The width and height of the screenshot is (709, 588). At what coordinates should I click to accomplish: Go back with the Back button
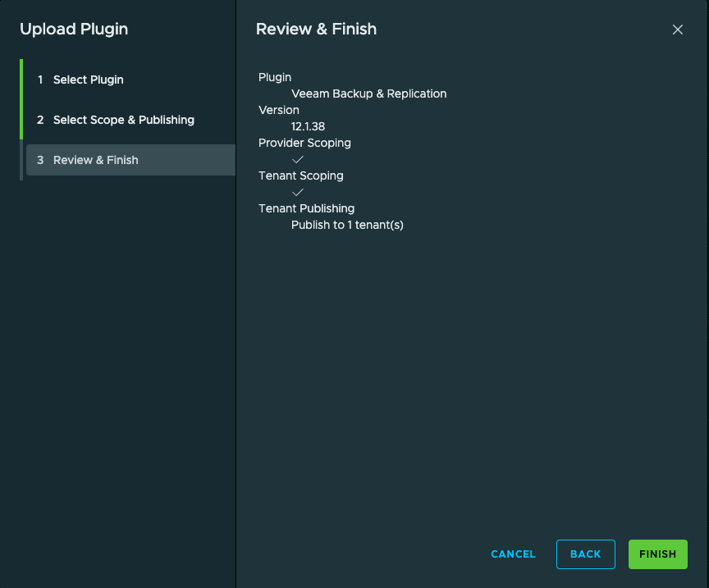[x=586, y=554]
